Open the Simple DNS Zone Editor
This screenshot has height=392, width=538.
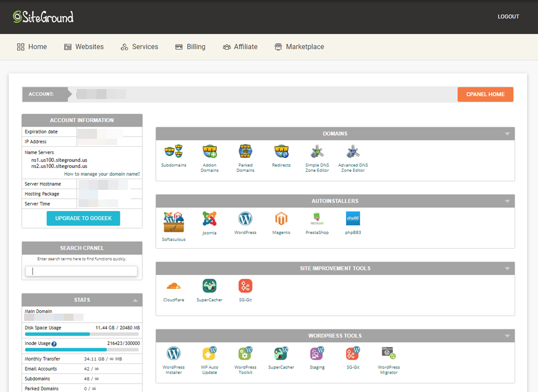[317, 151]
